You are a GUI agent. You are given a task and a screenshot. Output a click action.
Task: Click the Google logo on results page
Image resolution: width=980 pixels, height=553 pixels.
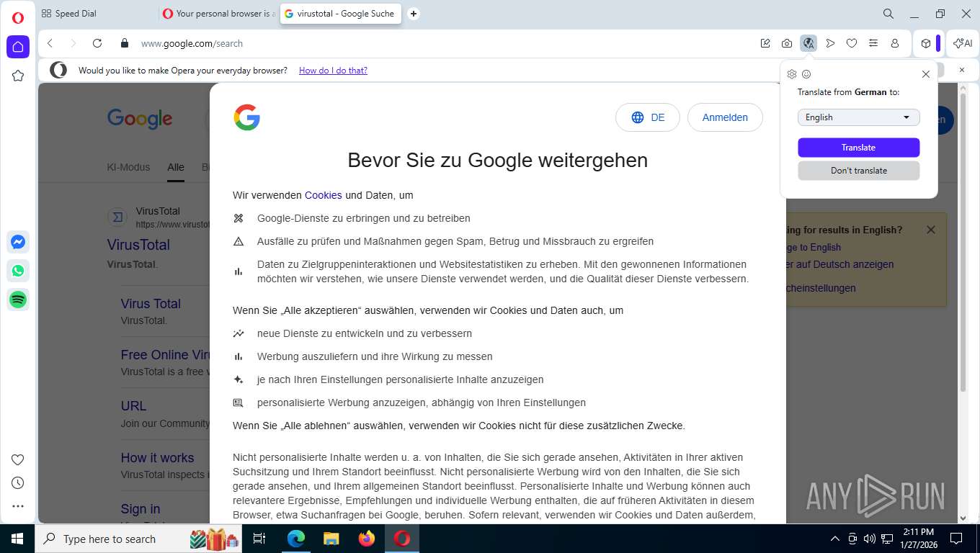(140, 119)
